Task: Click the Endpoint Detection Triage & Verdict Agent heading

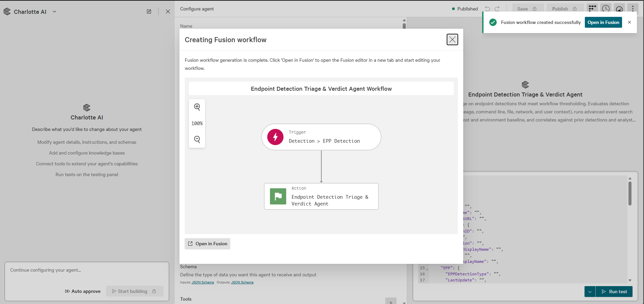Action: click(x=525, y=95)
